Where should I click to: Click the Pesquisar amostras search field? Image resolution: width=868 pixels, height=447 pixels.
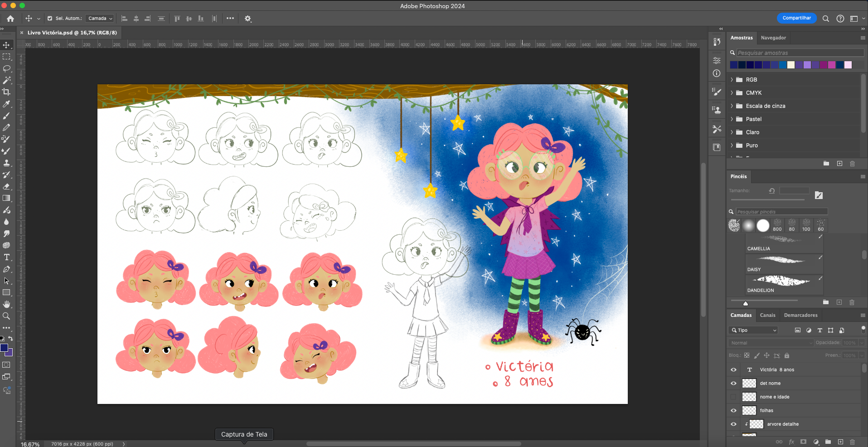click(x=800, y=53)
